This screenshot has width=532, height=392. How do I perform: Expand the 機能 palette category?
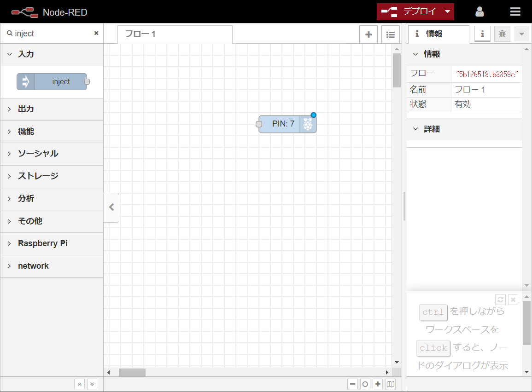click(52, 132)
